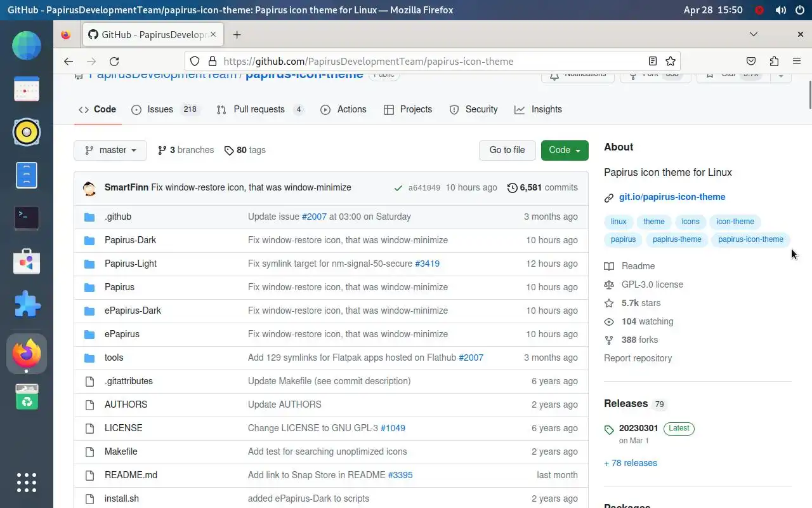Screen dimensions: 812x508
Task: Click the icon-theme topic tag
Action: coord(735,222)
